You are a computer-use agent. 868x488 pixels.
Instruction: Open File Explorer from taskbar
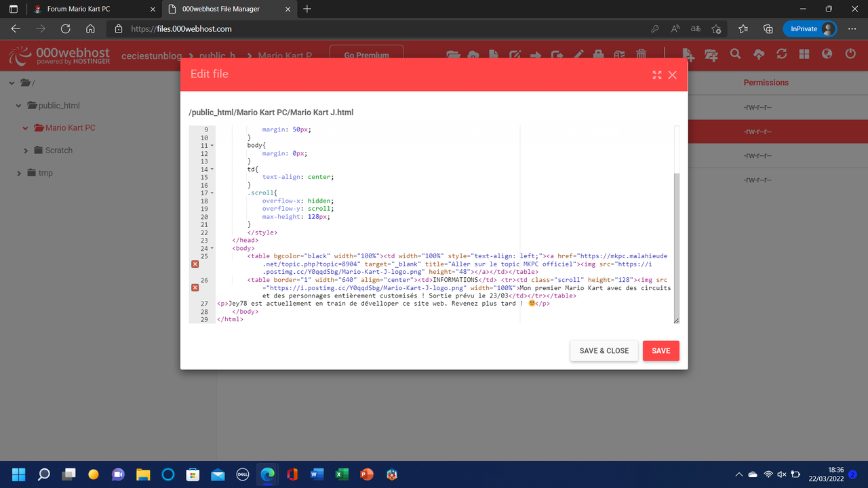click(x=142, y=474)
